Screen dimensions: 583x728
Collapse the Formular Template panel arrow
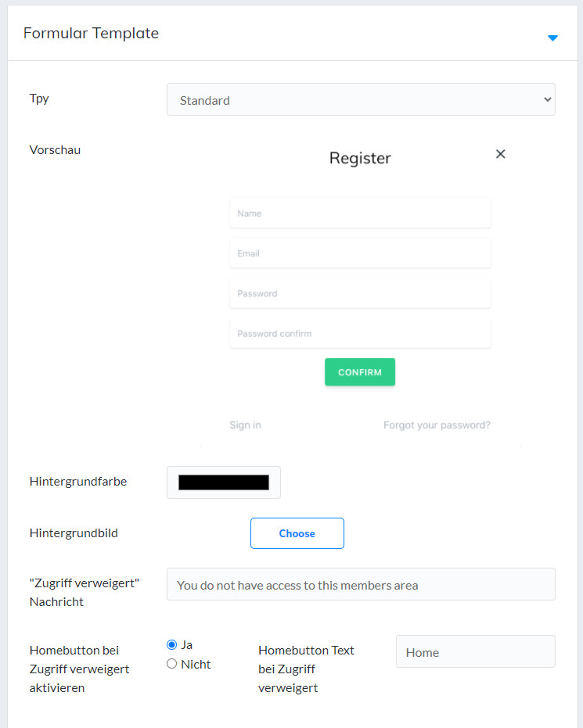(x=552, y=38)
